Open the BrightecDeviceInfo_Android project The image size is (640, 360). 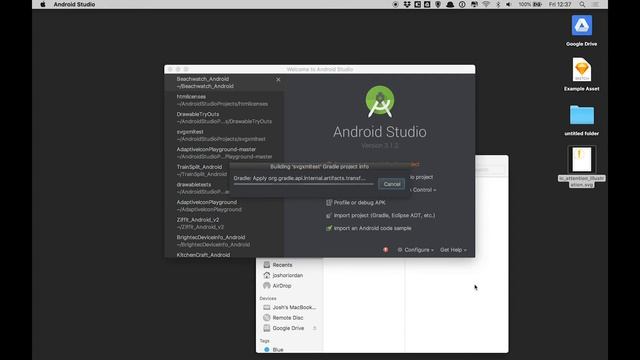(x=224, y=241)
